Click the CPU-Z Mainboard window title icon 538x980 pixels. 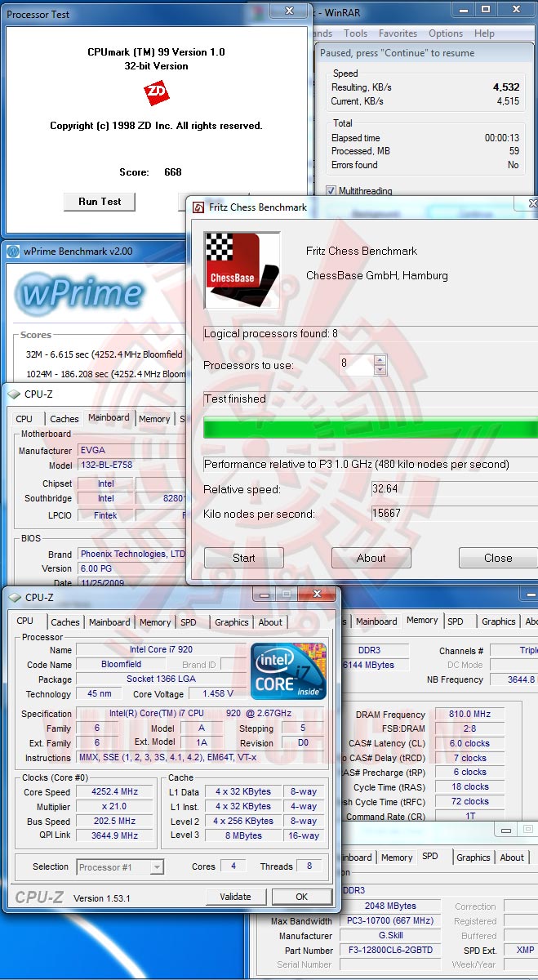coord(15,394)
